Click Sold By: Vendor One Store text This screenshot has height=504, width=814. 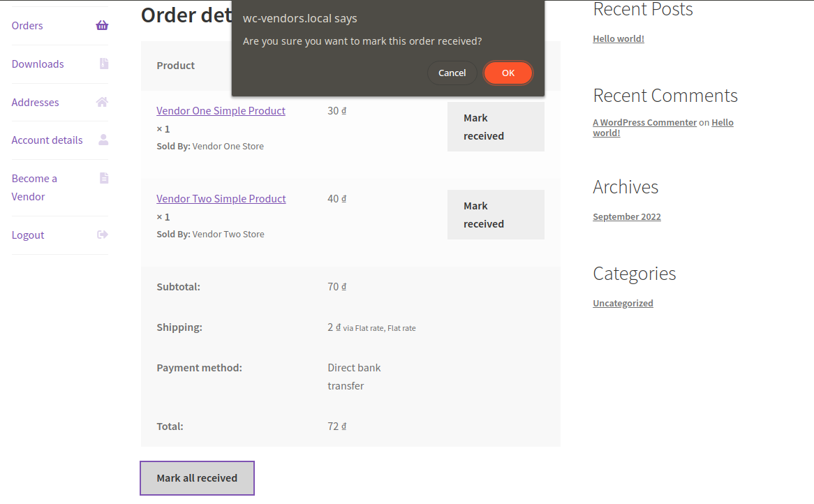(x=210, y=147)
